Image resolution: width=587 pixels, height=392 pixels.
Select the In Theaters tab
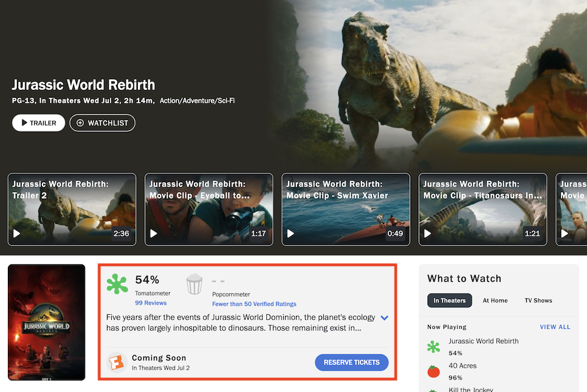click(450, 300)
